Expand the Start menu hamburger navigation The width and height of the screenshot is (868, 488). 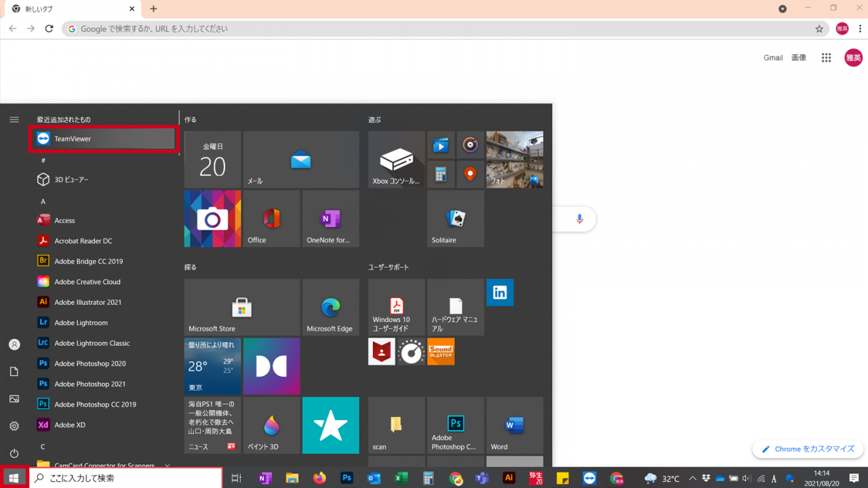click(x=14, y=119)
